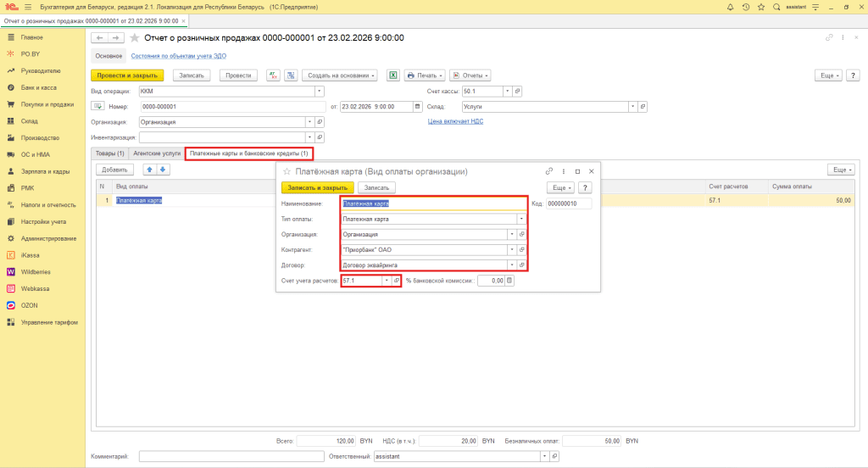868x468 pixels.
Task: Expand the Тип оплаты dropdown in the dialog
Action: [x=521, y=219]
